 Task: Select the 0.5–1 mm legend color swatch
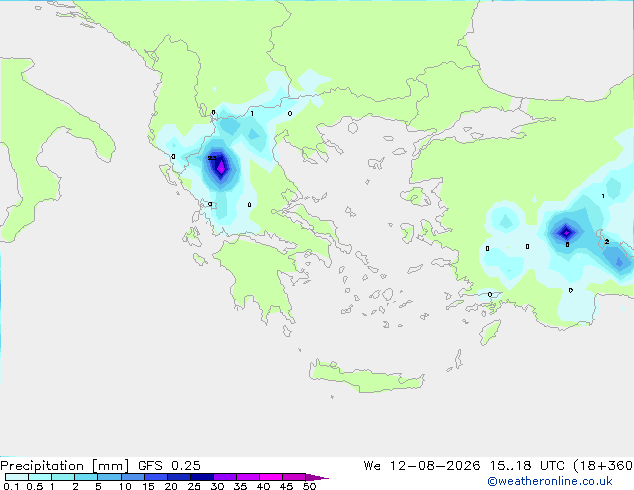click(x=40, y=477)
